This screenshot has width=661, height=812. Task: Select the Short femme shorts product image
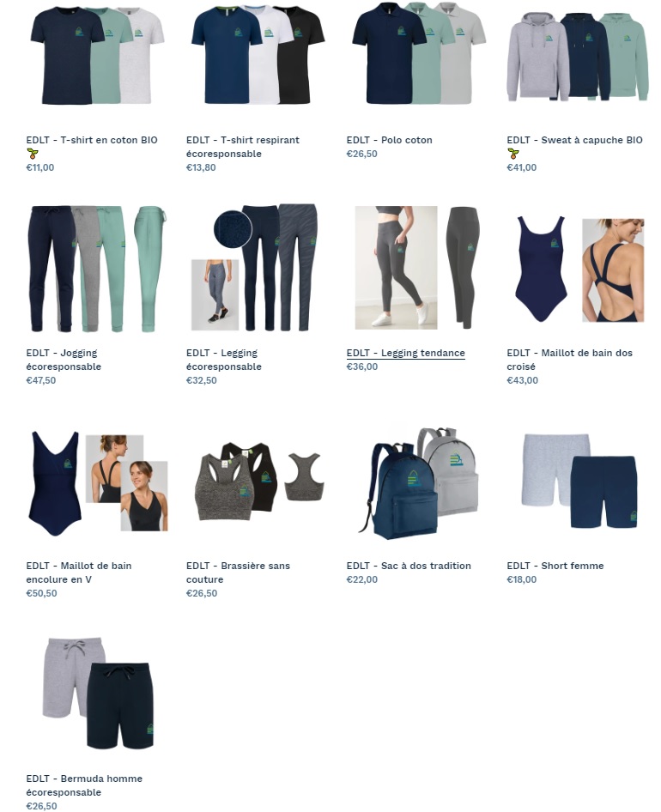pos(579,481)
